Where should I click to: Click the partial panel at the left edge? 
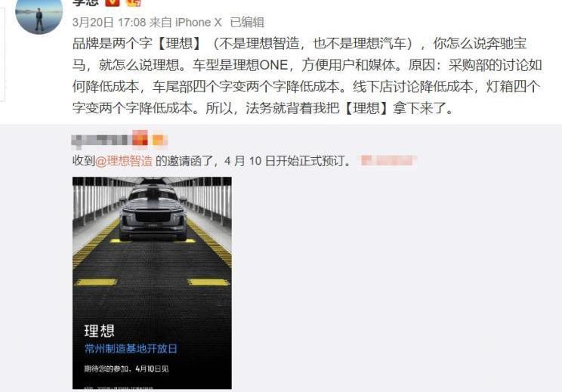[x=2, y=54]
